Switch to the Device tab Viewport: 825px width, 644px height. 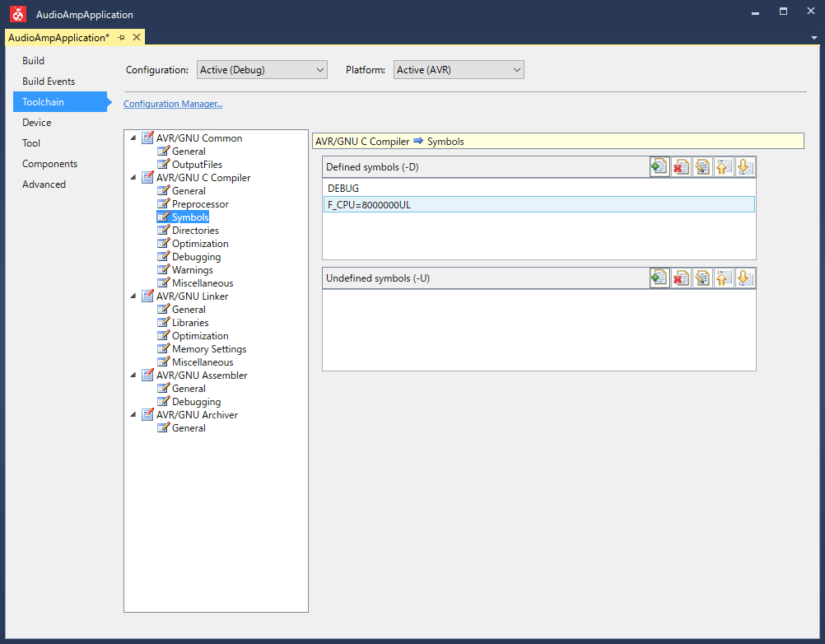[37, 122]
